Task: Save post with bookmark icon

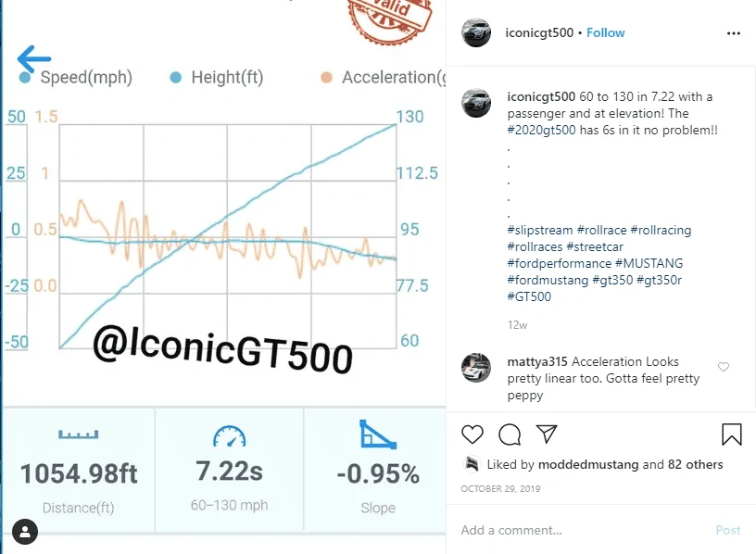Action: pos(731,434)
